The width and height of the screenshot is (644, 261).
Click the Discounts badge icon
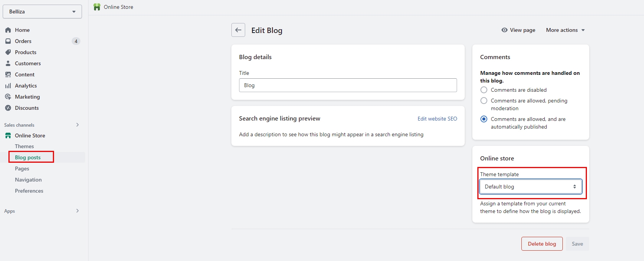(x=8, y=108)
